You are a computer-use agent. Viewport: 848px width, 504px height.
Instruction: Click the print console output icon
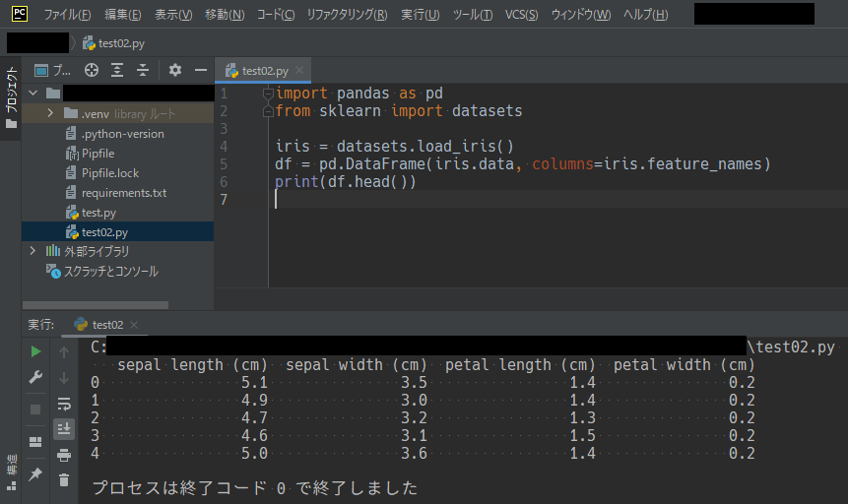point(64,455)
